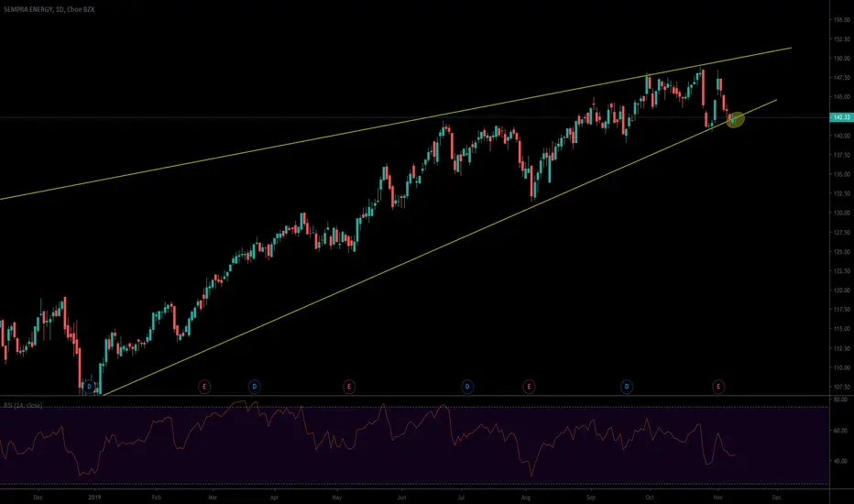Image resolution: width=854 pixels, height=504 pixels.
Task: Click the RSI (14, close) indicator label
Action: [x=23, y=405]
